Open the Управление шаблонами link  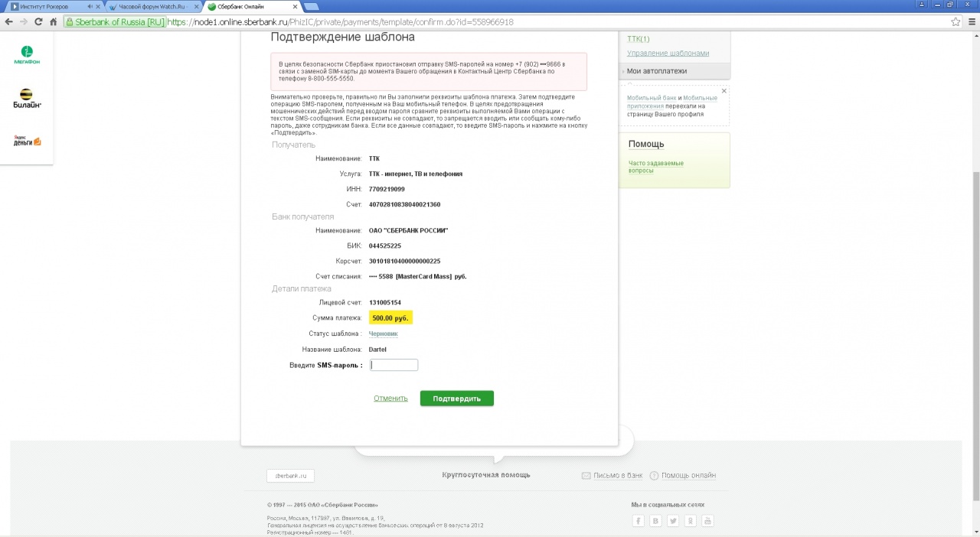click(x=668, y=54)
